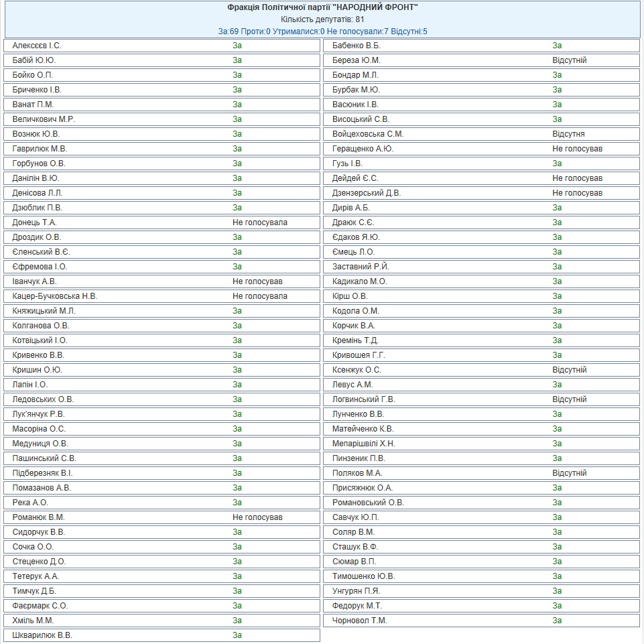This screenshot has width=644, height=644.
Task: Click the "НАРОДНИЙ ФРОНТ" faction header title
Action: point(322,7)
